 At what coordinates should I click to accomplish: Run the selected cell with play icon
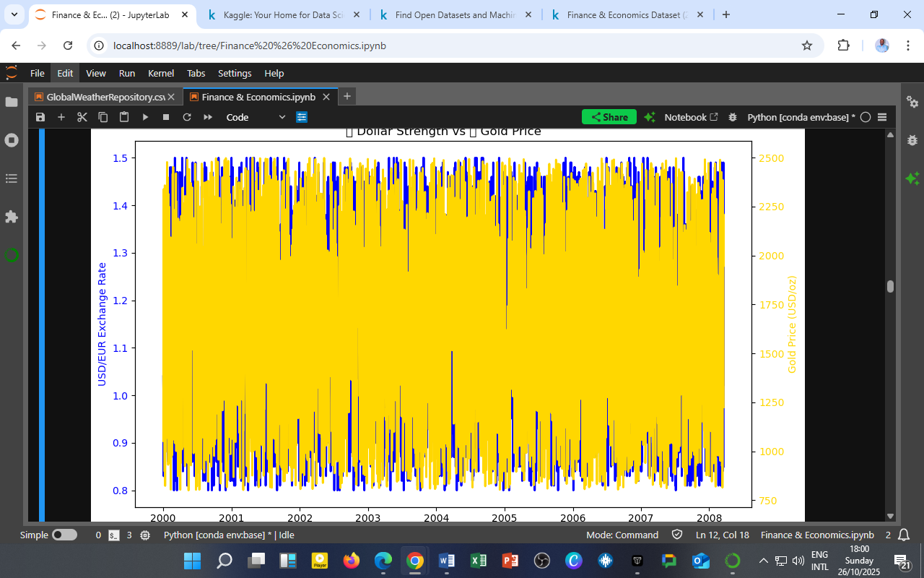(x=145, y=117)
